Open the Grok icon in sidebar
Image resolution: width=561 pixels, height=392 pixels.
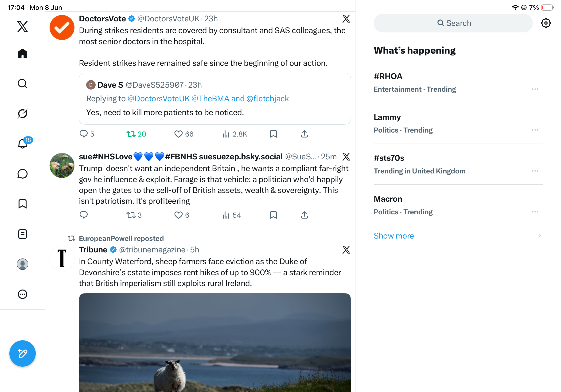click(x=23, y=114)
